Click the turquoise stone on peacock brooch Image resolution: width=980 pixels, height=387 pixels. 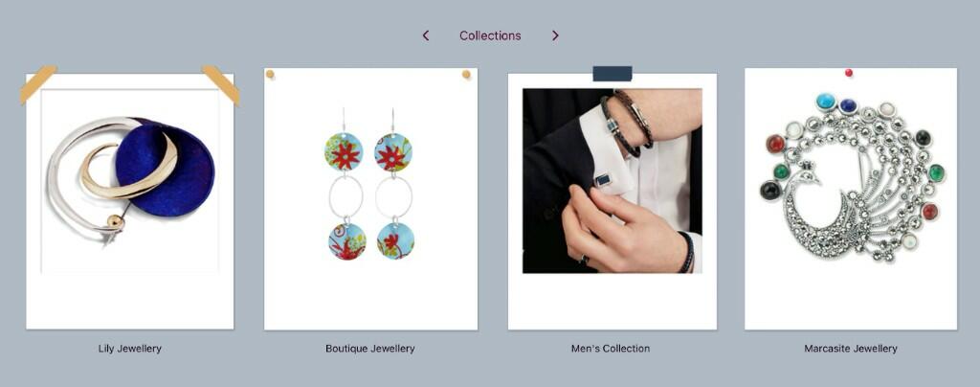click(x=826, y=102)
